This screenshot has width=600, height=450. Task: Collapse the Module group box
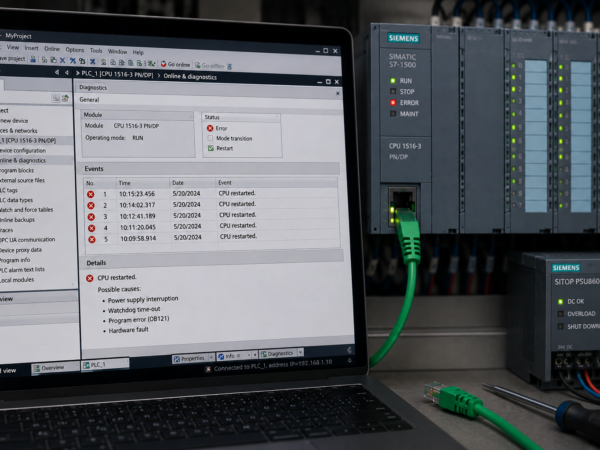[x=190, y=116]
